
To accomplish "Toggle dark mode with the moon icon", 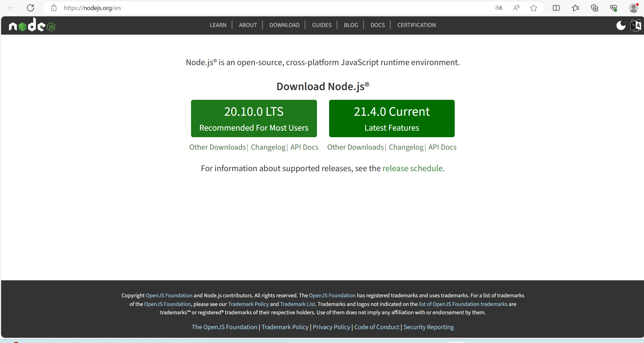I will pyautogui.click(x=621, y=25).
